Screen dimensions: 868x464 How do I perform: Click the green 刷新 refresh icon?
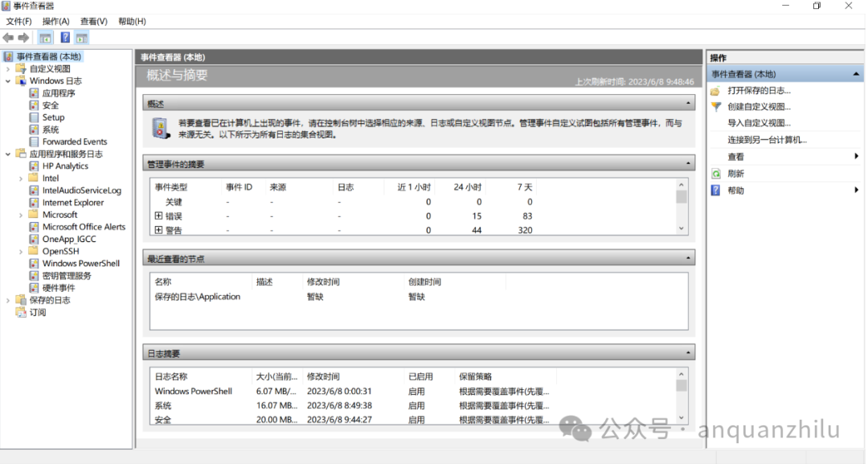coord(715,174)
